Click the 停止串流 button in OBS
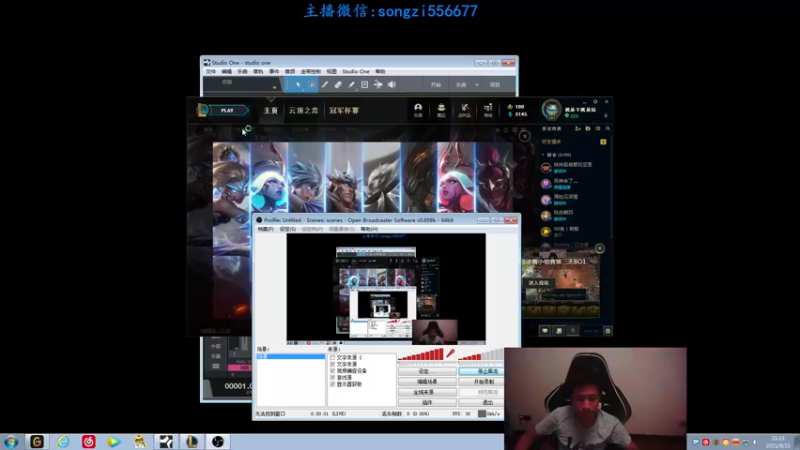This screenshot has width=800, height=450. [482, 371]
